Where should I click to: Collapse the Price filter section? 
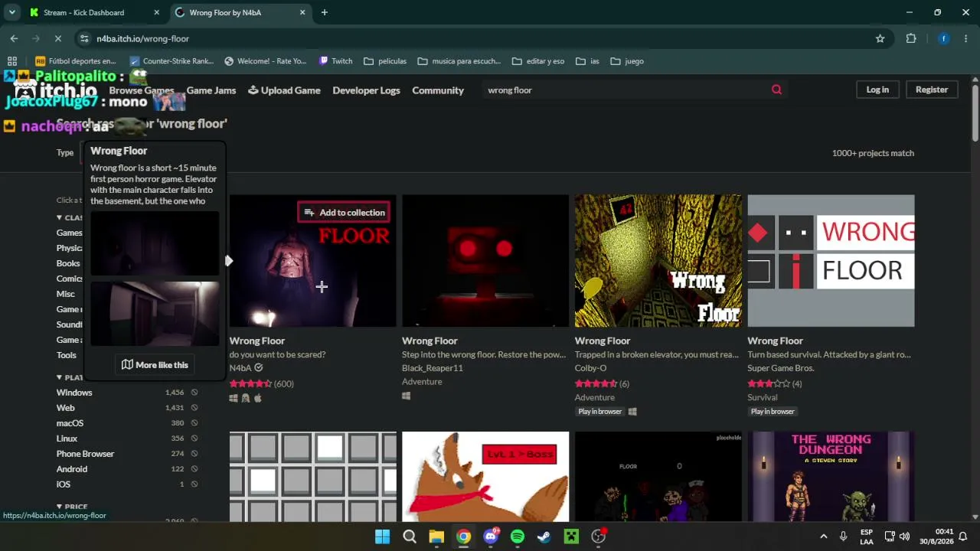coord(72,507)
